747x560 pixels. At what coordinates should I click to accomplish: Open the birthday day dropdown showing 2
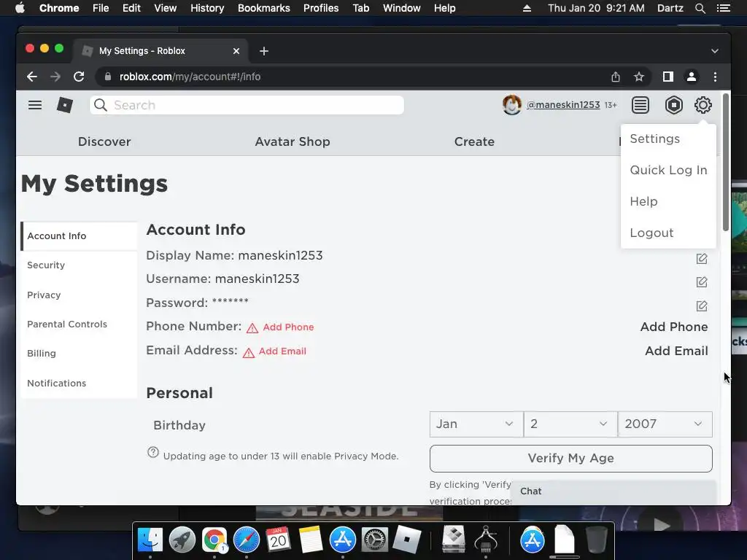pyautogui.click(x=570, y=424)
